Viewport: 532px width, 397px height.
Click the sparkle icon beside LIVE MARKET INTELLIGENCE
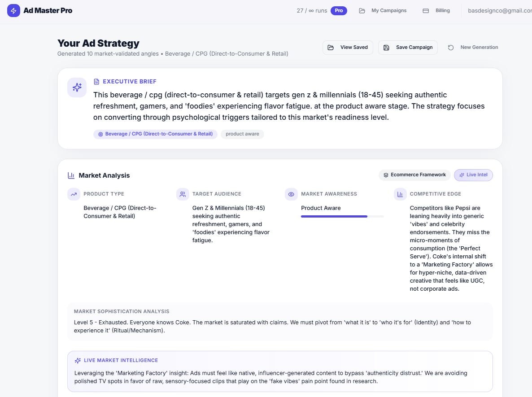tap(77, 360)
